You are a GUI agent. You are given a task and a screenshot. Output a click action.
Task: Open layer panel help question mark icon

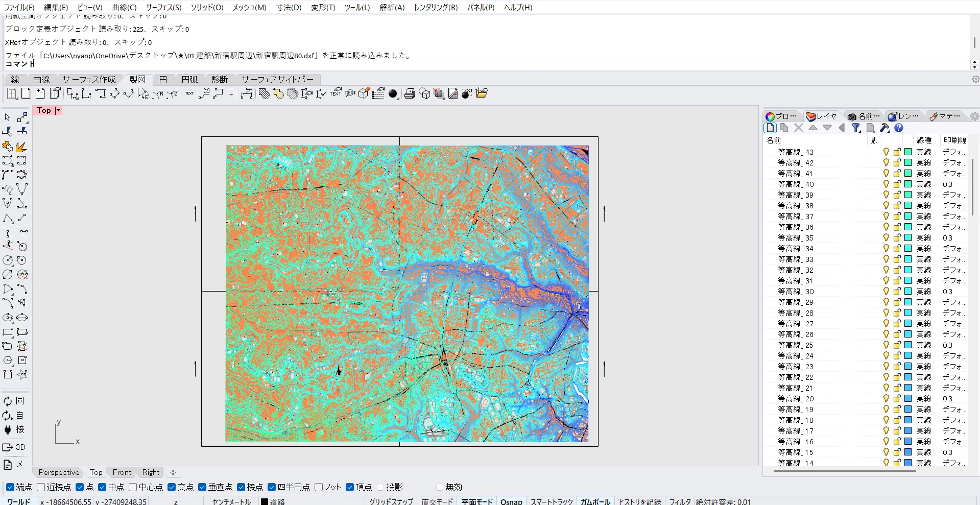[899, 128]
